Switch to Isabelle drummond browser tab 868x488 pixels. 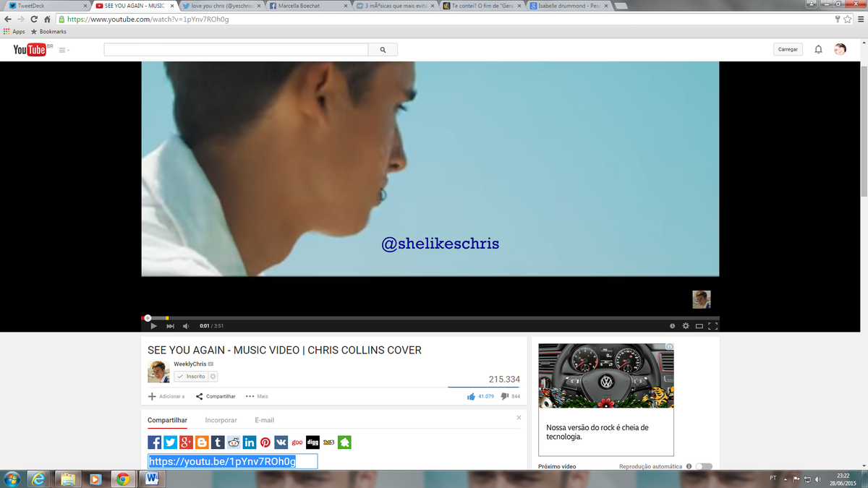point(569,6)
